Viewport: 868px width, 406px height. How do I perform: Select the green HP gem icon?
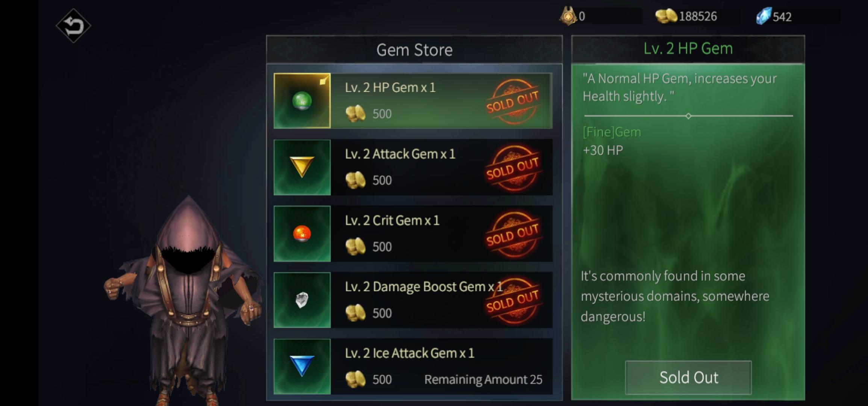[x=302, y=101]
